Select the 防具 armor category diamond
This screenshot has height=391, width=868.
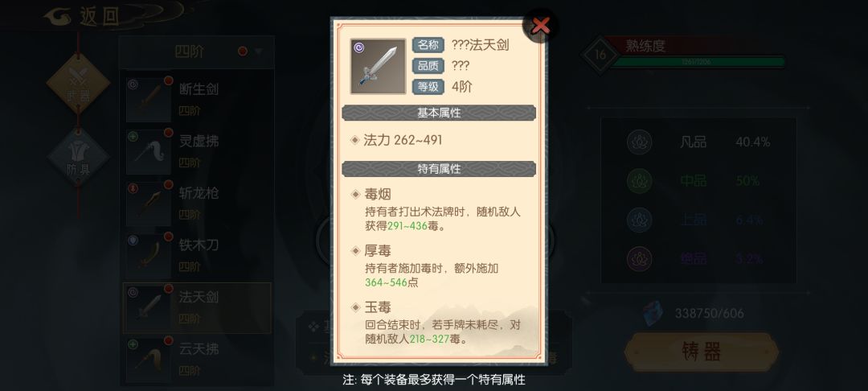pyautogui.click(x=78, y=157)
